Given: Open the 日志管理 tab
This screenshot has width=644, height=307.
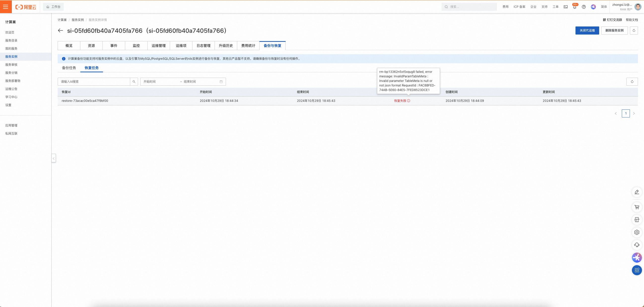Looking at the screenshot, I should [204, 46].
